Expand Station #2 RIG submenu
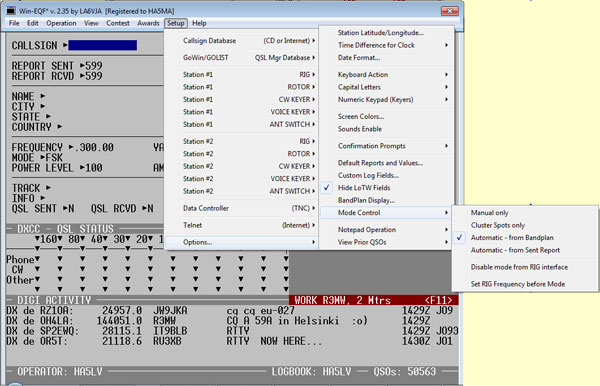Image resolution: width=600 pixels, height=386 pixels. [241, 142]
